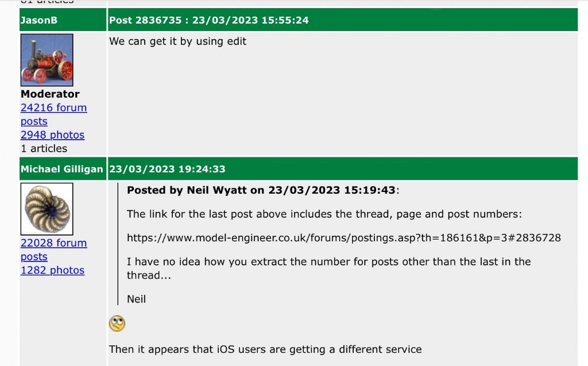This screenshot has width=588, height=366.
Task: Click the Michael Gilligan username header
Action: point(62,169)
